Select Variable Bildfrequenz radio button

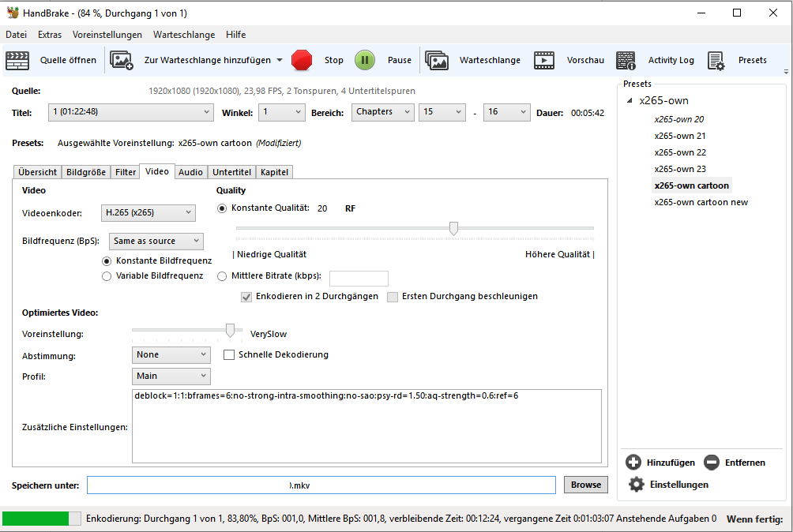pos(106,276)
